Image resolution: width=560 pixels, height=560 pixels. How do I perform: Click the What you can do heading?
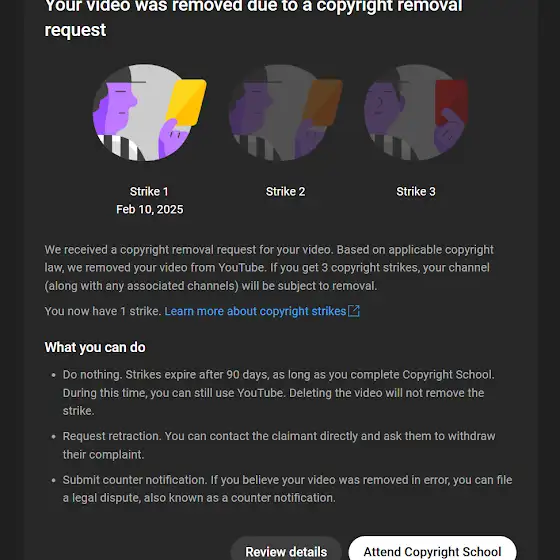click(x=95, y=348)
